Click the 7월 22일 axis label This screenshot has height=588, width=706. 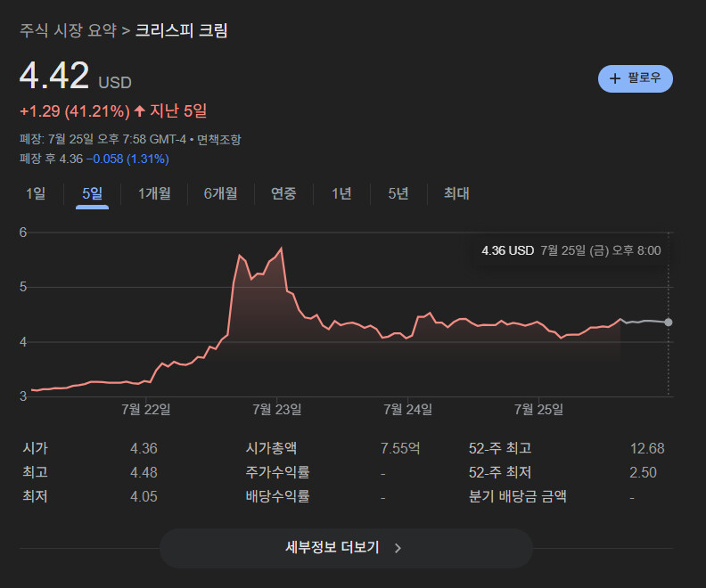tap(146, 410)
